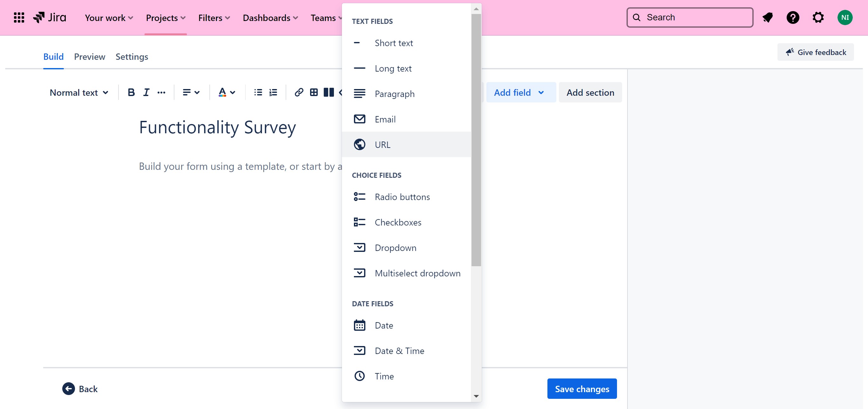Click the Save changes button
Image resolution: width=868 pixels, height=409 pixels.
tap(582, 389)
